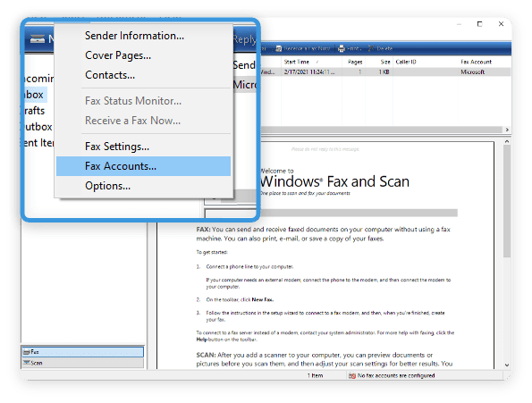Click 'No fax accounts are configured' status text
532x403 pixels.
coord(396,375)
